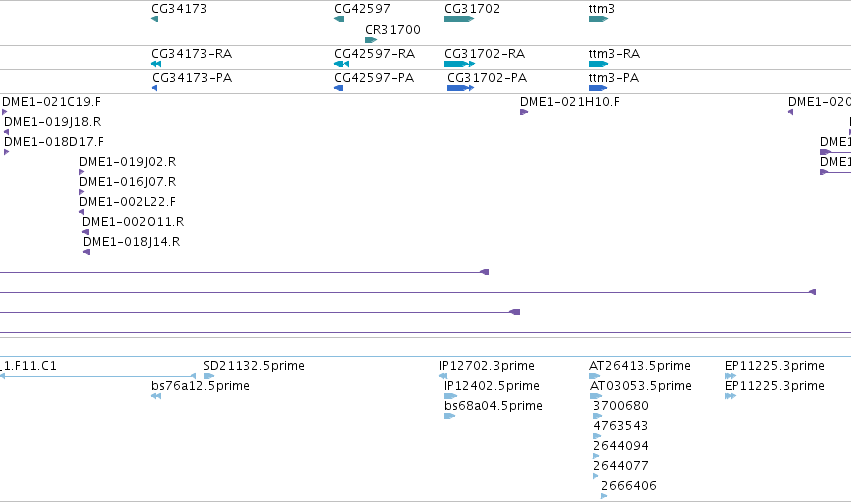Click the CG31702-RA transcript

pyautogui.click(x=460, y=64)
